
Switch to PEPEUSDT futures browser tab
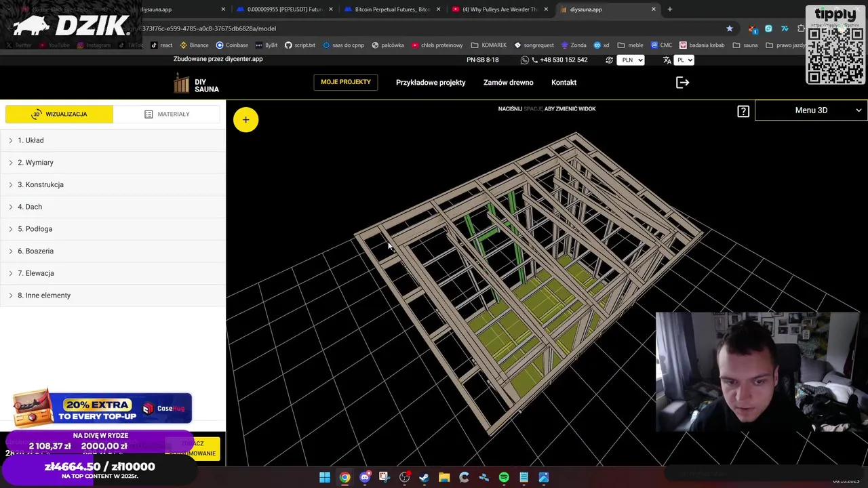point(284,9)
